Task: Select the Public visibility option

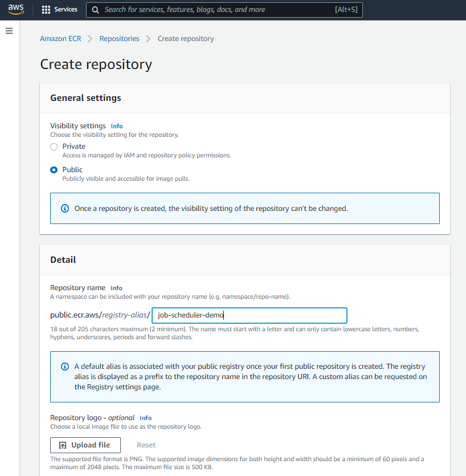Action: point(54,170)
